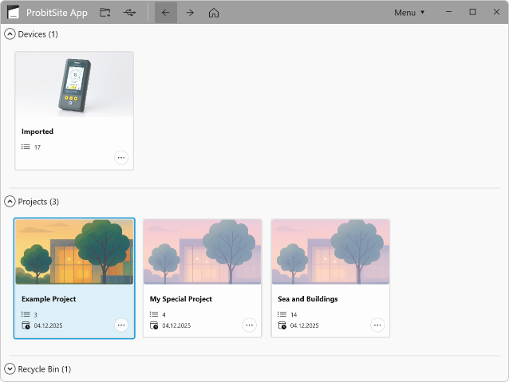
Task: Collapse the Devices section
Action: click(x=10, y=34)
